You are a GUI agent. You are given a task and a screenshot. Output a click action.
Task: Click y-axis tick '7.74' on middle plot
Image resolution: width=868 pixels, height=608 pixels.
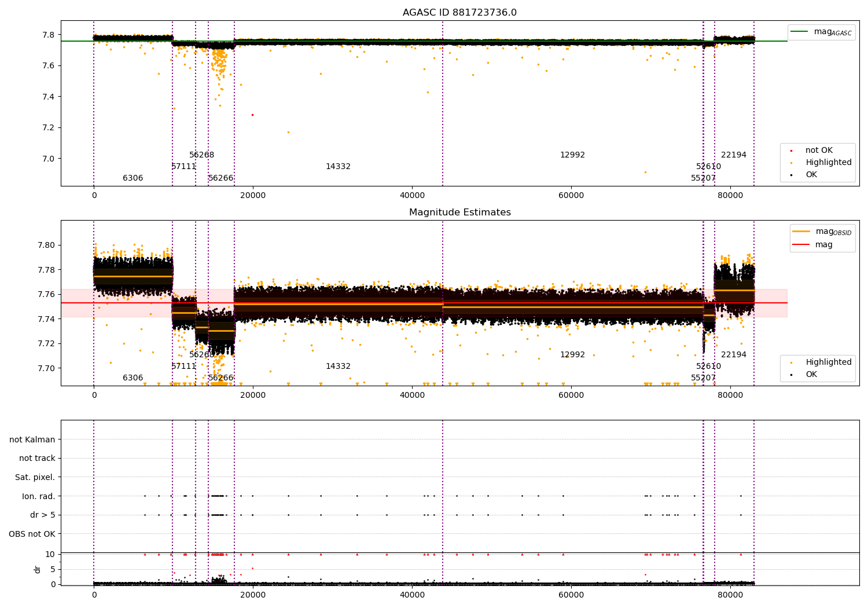click(46, 319)
